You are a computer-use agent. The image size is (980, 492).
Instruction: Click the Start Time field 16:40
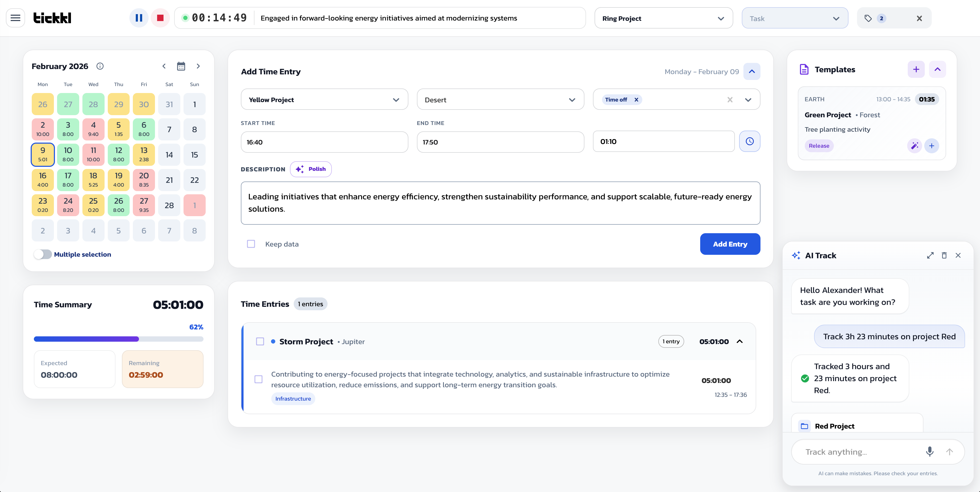[324, 142]
